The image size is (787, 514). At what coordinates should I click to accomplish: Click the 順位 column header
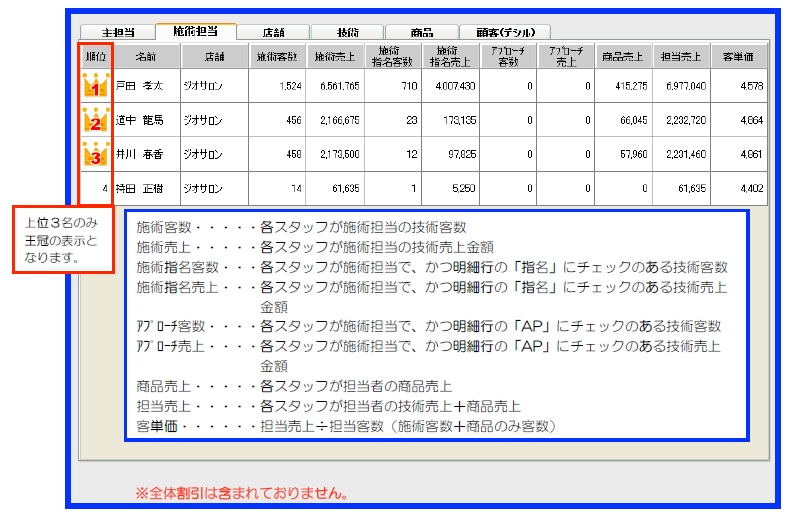(96, 56)
